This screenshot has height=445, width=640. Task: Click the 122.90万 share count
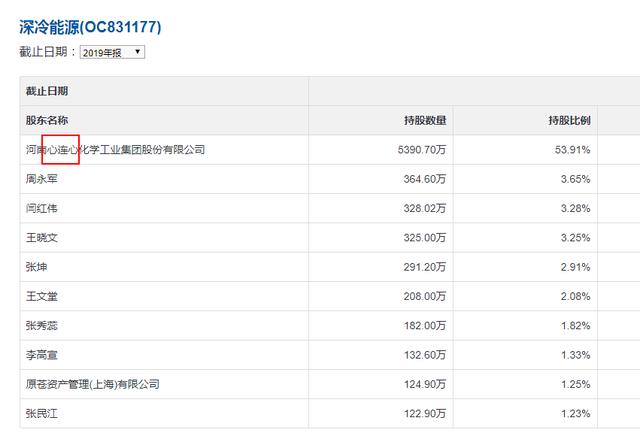point(424,414)
